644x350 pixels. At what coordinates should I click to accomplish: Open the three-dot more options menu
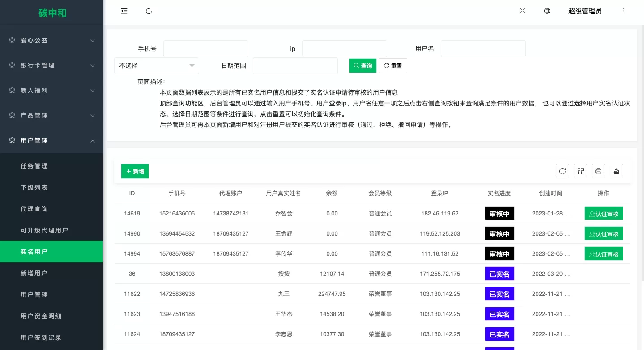click(x=623, y=11)
